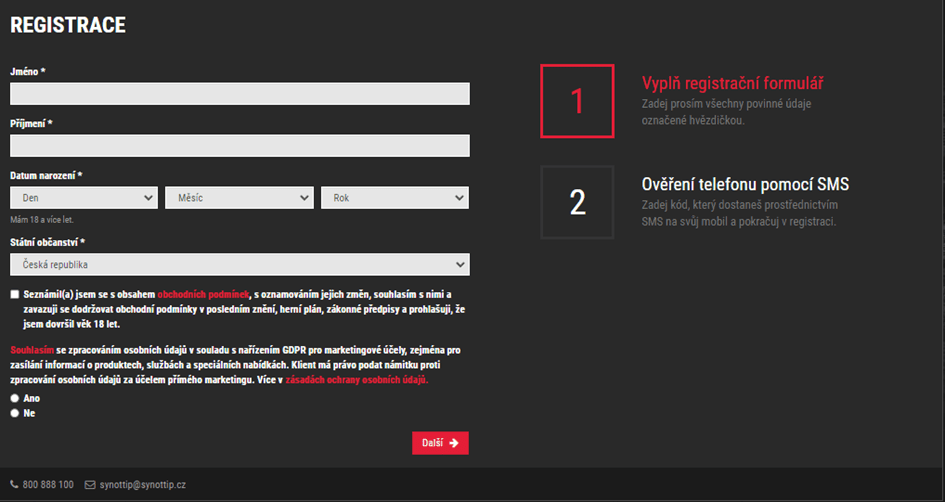Open the Den dropdown
This screenshot has width=945, height=502.
pos(84,198)
